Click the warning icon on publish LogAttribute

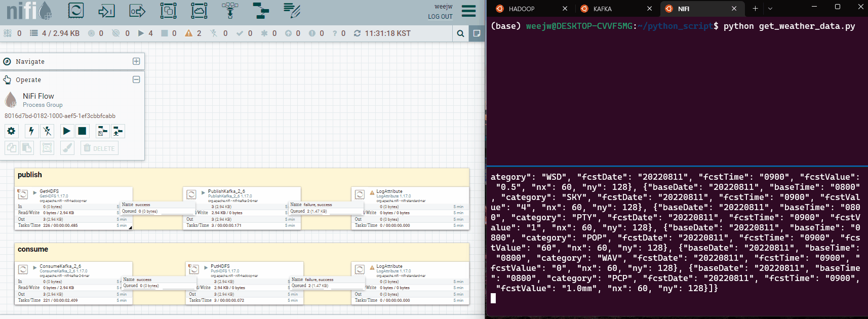372,192
